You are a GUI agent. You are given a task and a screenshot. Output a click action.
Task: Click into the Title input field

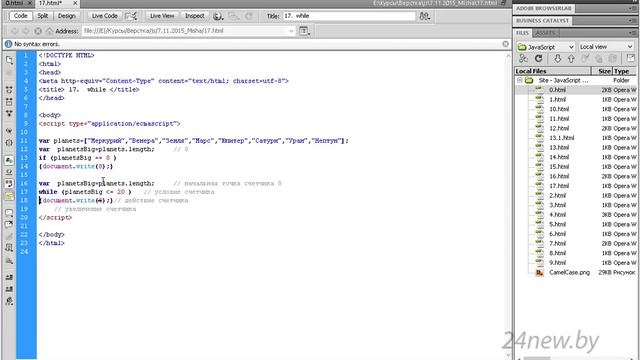pos(349,16)
